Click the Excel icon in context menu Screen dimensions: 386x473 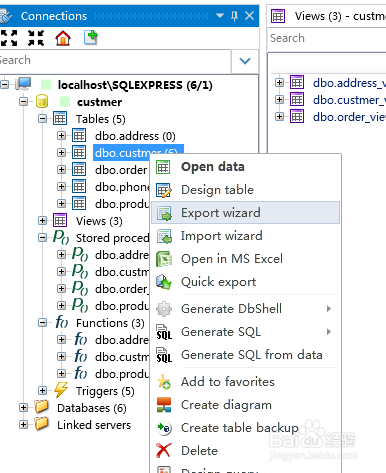[x=164, y=259]
